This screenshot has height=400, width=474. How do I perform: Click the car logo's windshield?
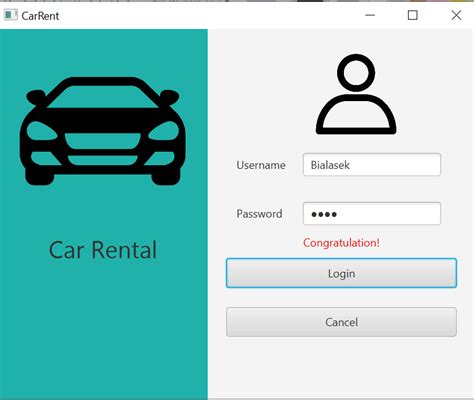coord(102,97)
